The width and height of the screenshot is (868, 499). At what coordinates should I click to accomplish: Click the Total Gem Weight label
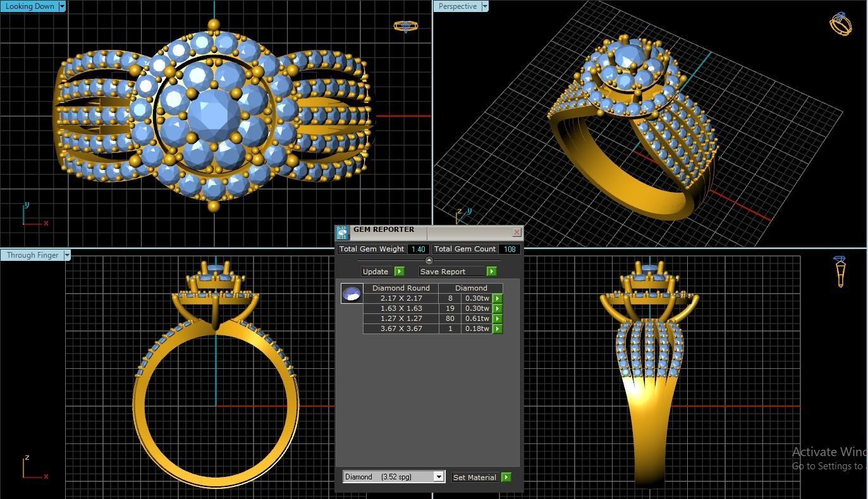coord(372,249)
